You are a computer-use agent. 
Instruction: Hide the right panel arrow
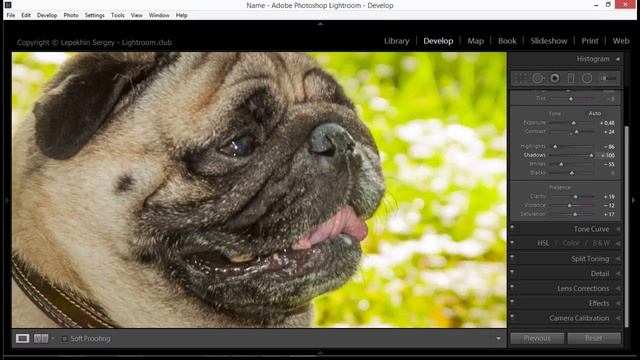point(633,200)
